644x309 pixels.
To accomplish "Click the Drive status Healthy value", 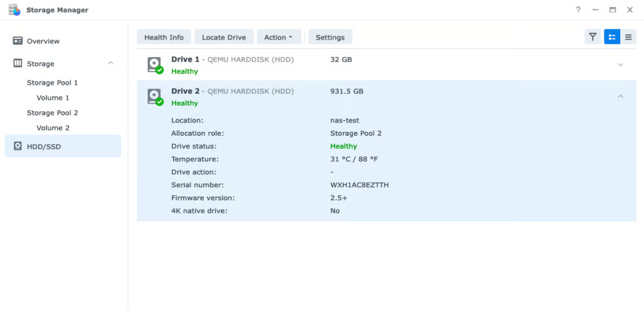I will 343,146.
